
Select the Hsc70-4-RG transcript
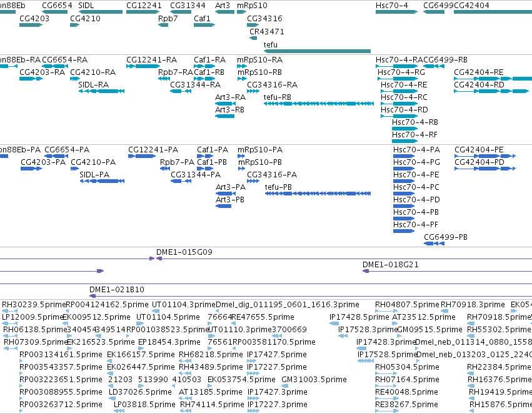(398, 79)
